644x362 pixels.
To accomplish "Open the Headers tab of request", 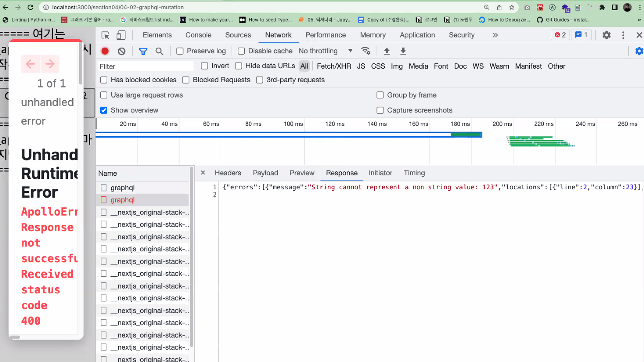I will tap(228, 173).
